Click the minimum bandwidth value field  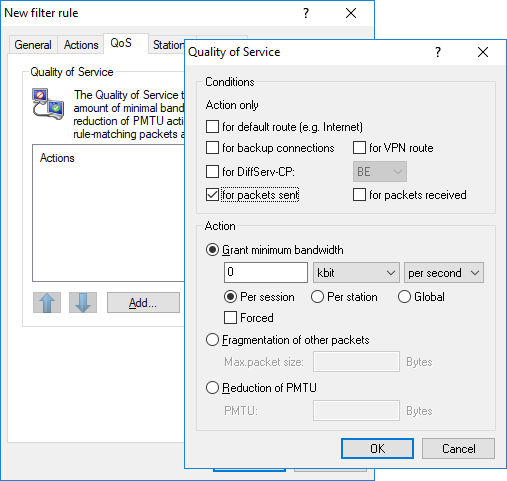coord(266,272)
